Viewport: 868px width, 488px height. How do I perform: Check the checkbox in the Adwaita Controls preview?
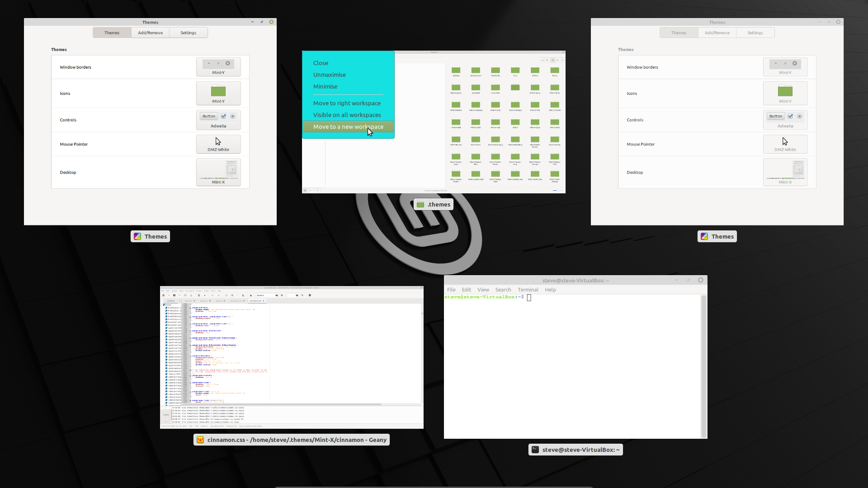223,116
